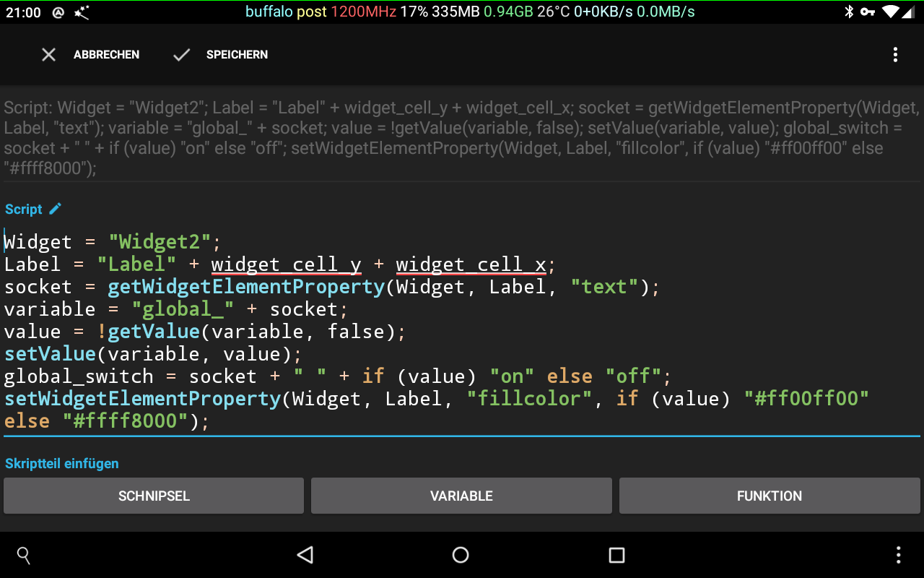This screenshot has height=578, width=924.
Task: Tap the SPEICHERN save label
Action: (237, 55)
